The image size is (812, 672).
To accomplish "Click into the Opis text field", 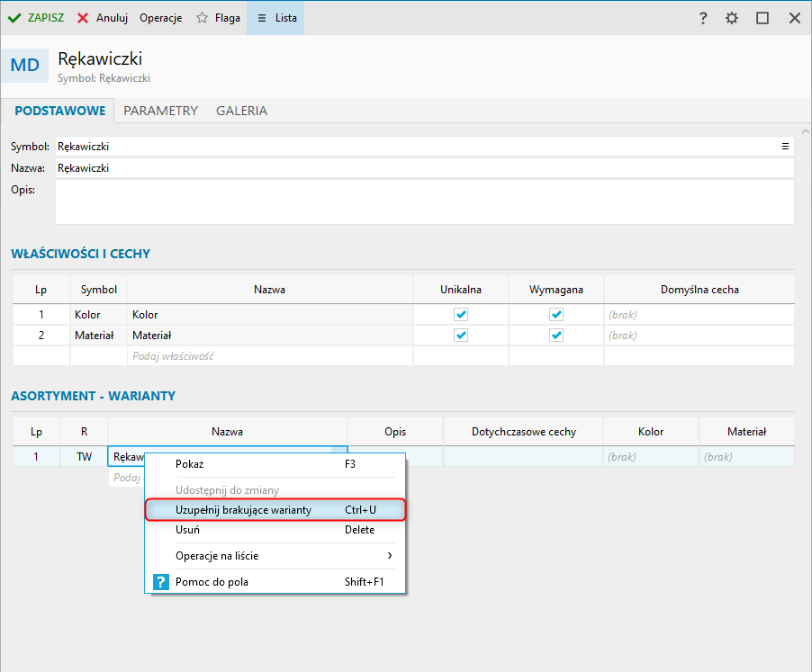I will [x=424, y=202].
